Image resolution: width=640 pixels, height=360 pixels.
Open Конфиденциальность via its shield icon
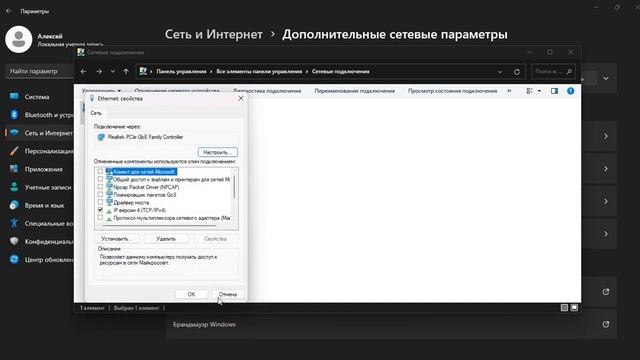click(14, 241)
